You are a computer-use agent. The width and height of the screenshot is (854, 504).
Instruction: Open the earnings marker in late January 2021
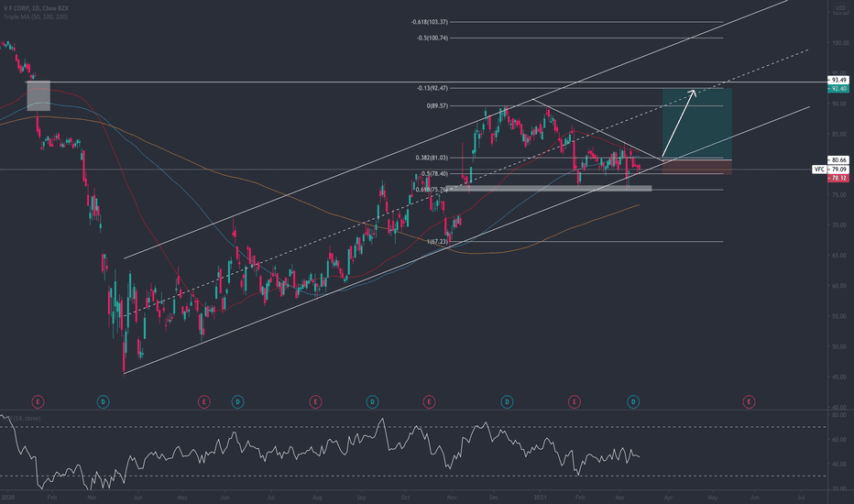click(x=574, y=402)
